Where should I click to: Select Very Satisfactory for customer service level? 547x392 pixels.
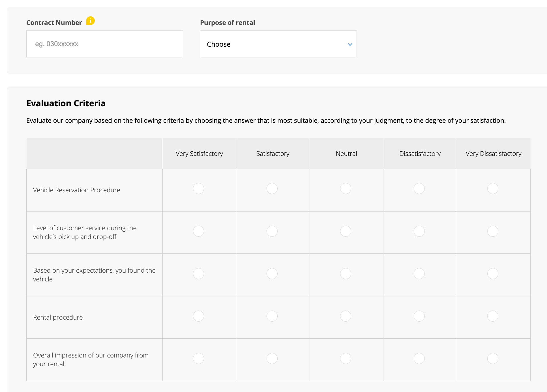pos(198,231)
